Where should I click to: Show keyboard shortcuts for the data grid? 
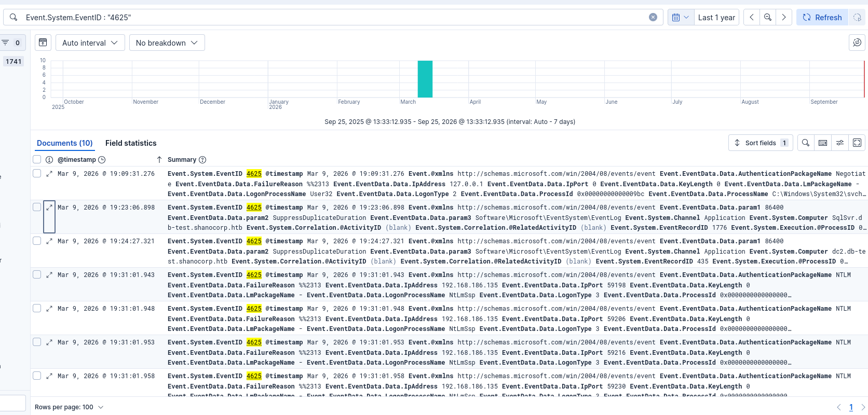pos(823,143)
